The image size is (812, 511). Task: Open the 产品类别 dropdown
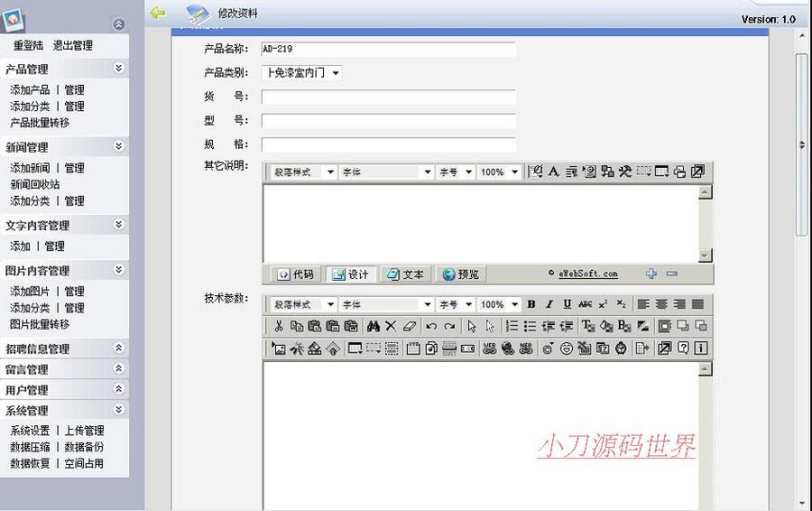point(302,73)
